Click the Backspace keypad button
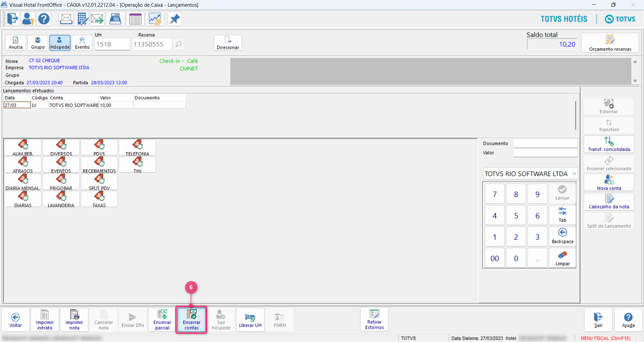This screenshot has width=644, height=342. [x=562, y=236]
